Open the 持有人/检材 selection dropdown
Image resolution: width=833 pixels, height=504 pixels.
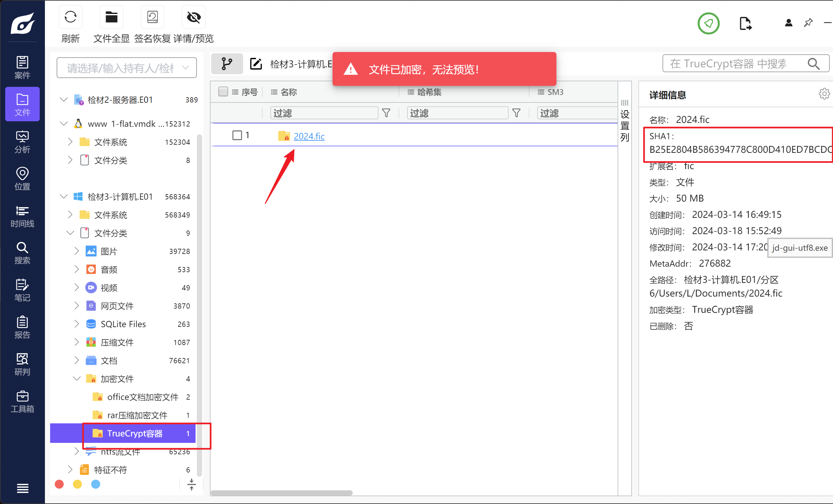point(127,68)
